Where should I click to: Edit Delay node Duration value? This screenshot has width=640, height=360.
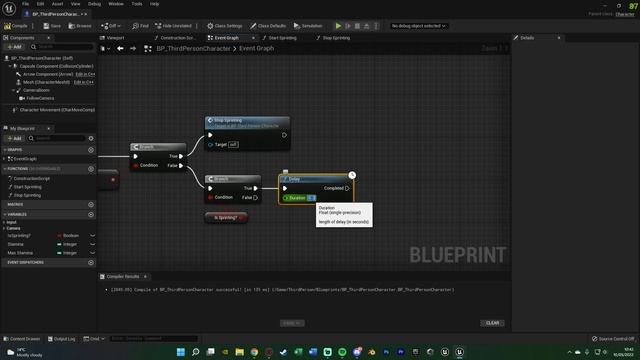pyautogui.click(x=311, y=198)
